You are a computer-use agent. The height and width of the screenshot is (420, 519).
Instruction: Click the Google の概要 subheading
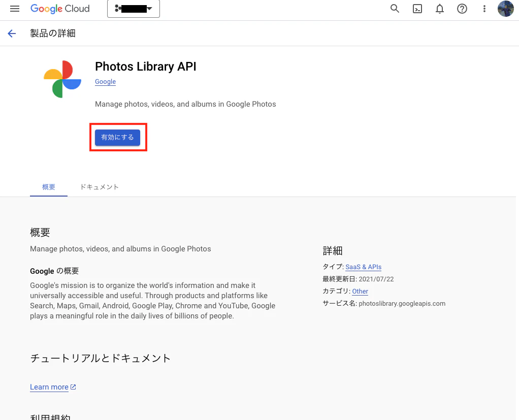coord(55,271)
